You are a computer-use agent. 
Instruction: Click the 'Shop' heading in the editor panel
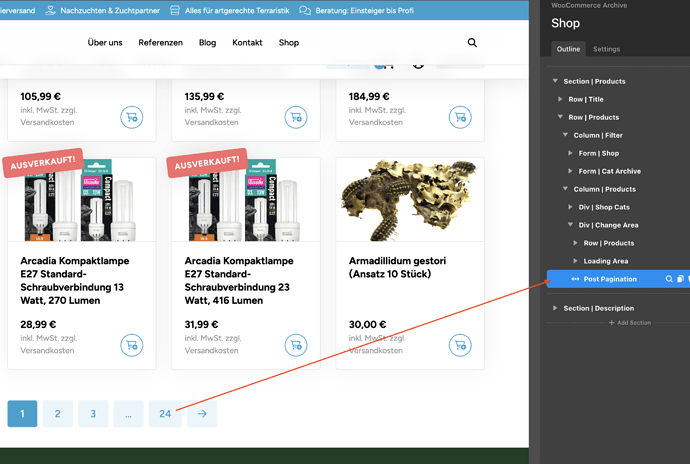pos(565,23)
